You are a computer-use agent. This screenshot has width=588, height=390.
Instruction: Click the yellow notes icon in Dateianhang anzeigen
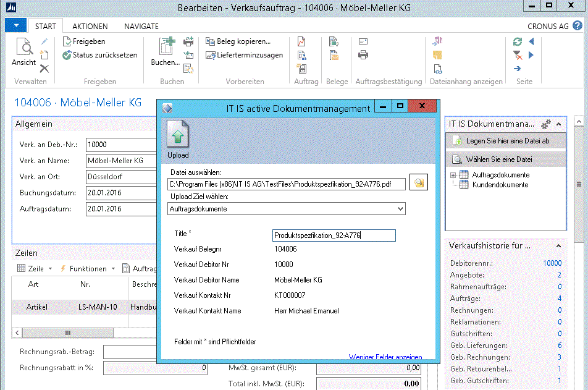[x=437, y=55]
